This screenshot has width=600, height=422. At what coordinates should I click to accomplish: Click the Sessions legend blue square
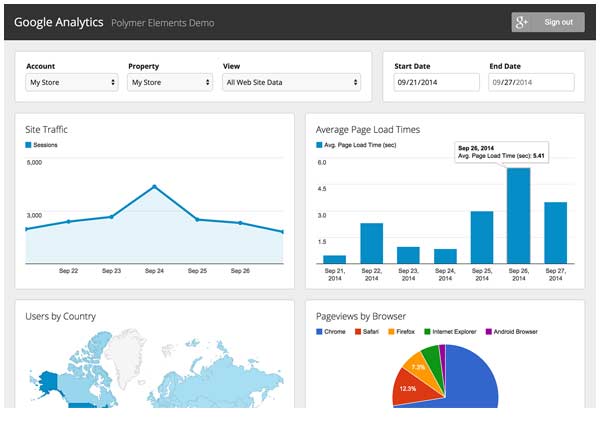[x=28, y=145]
